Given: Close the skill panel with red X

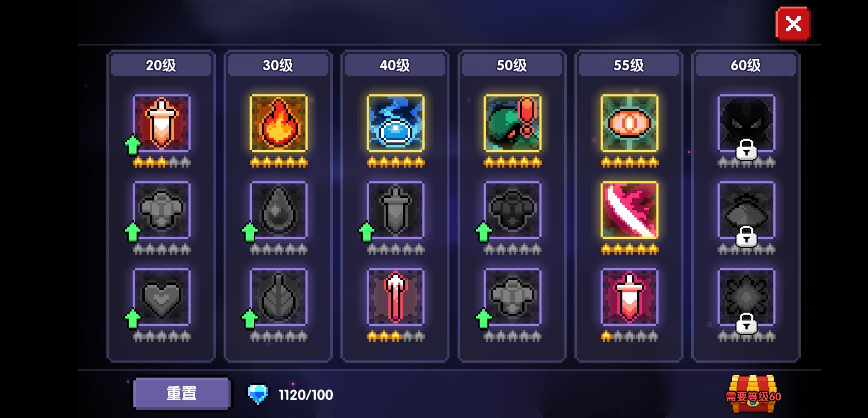Looking at the screenshot, I should [x=793, y=24].
